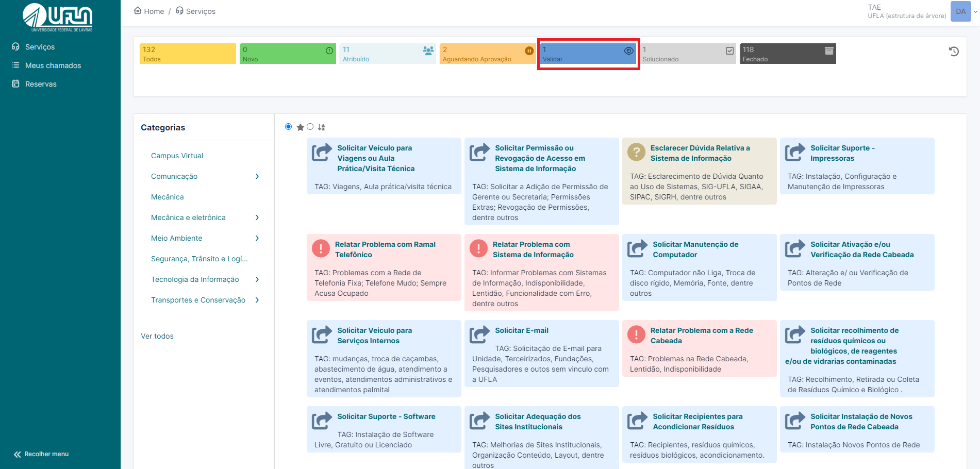The image size is (980, 469).
Task: Click the people icon on Atribuído tile
Action: click(x=428, y=51)
